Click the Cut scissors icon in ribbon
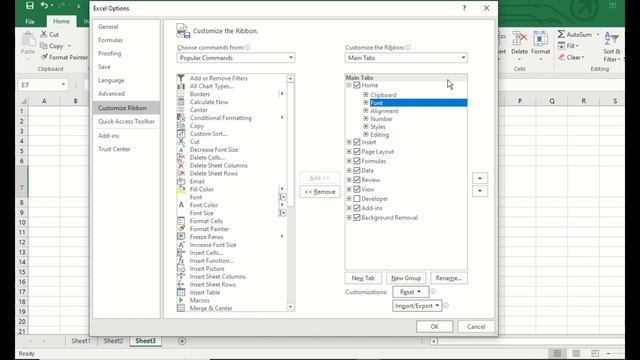 (44, 34)
